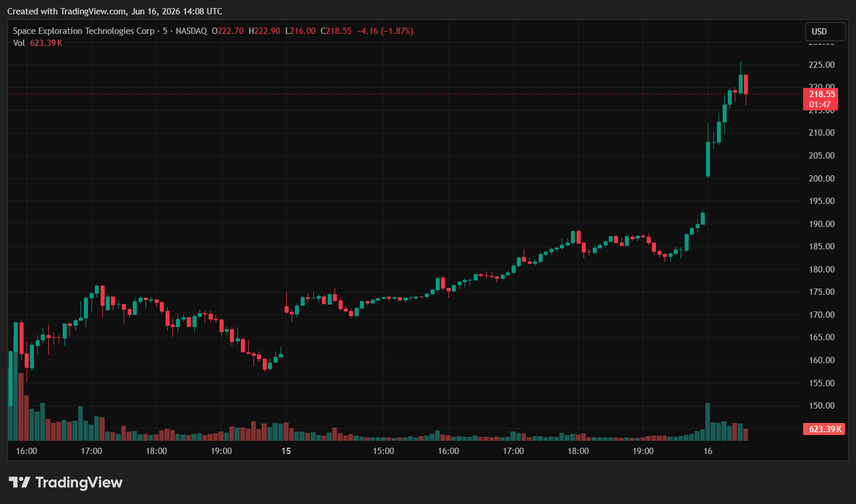Click the 623.39K volume value in legend
This screenshot has width=856, height=504.
(x=46, y=43)
